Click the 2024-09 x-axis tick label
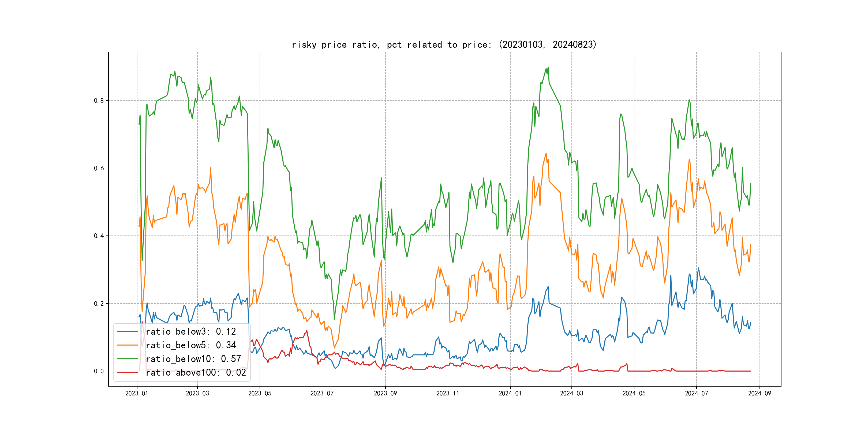The image size is (868, 434). click(x=759, y=393)
